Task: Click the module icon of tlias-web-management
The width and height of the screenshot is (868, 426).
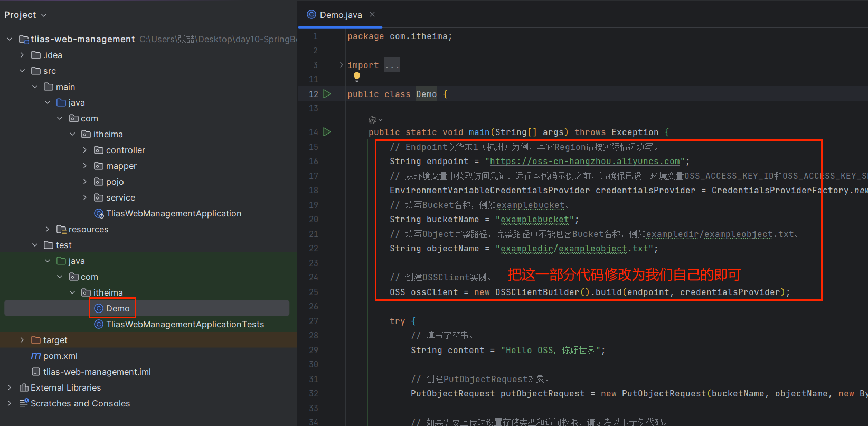Action: [x=24, y=39]
